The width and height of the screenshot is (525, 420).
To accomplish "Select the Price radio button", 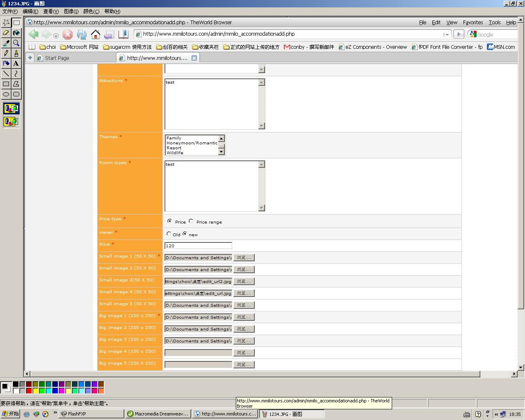I will pyautogui.click(x=169, y=221).
